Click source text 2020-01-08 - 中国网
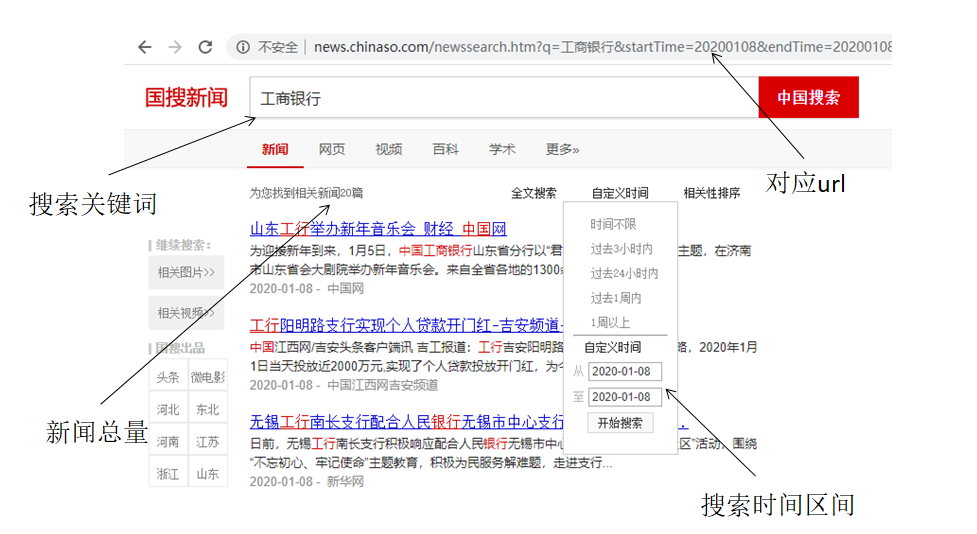The width and height of the screenshot is (977, 534). click(307, 288)
